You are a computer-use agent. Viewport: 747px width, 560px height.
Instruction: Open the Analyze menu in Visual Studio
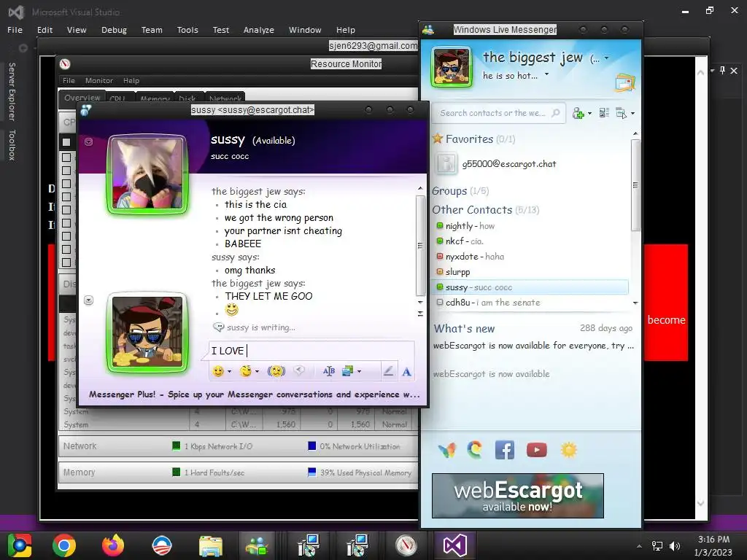point(259,29)
